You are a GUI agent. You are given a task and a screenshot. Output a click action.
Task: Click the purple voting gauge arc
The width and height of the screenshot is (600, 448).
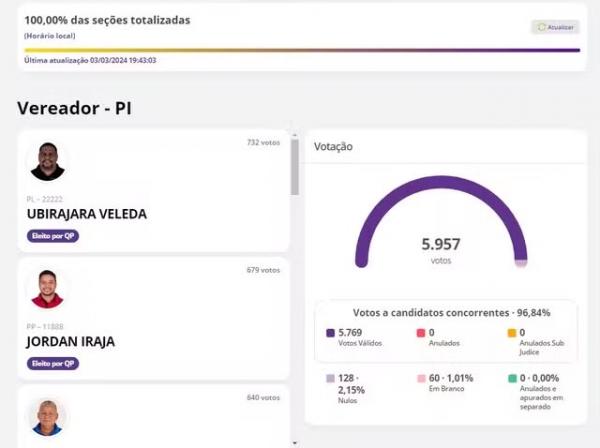click(441, 181)
